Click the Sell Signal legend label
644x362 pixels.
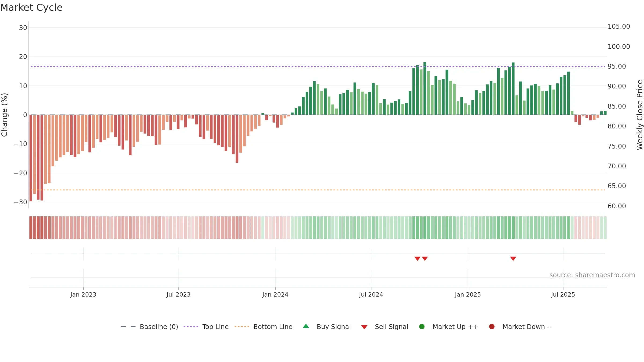click(x=391, y=327)
